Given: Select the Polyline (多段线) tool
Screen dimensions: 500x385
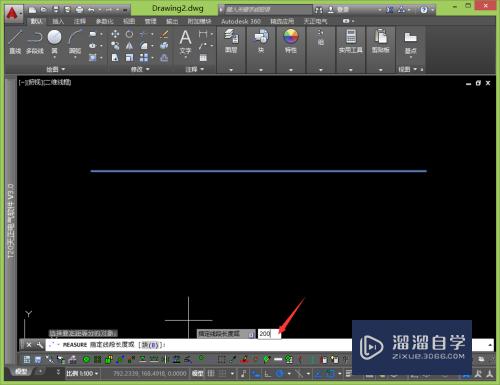Looking at the screenshot, I should [35, 41].
